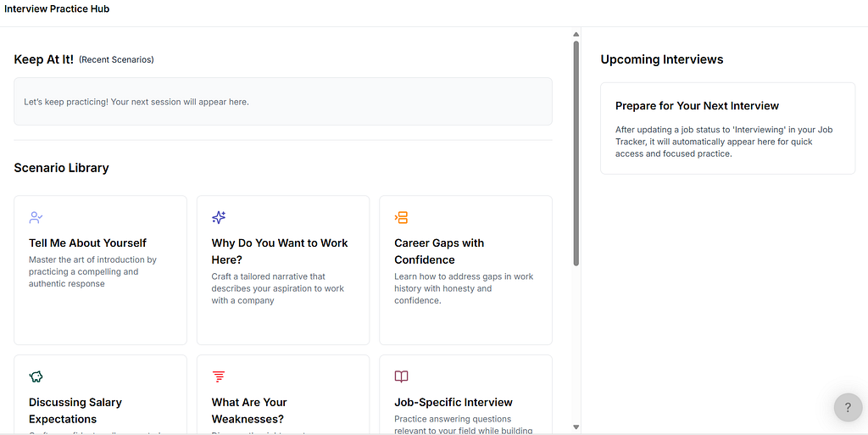Click 'Learn how to address gaps' description
This screenshot has height=435, width=868.
(464, 288)
